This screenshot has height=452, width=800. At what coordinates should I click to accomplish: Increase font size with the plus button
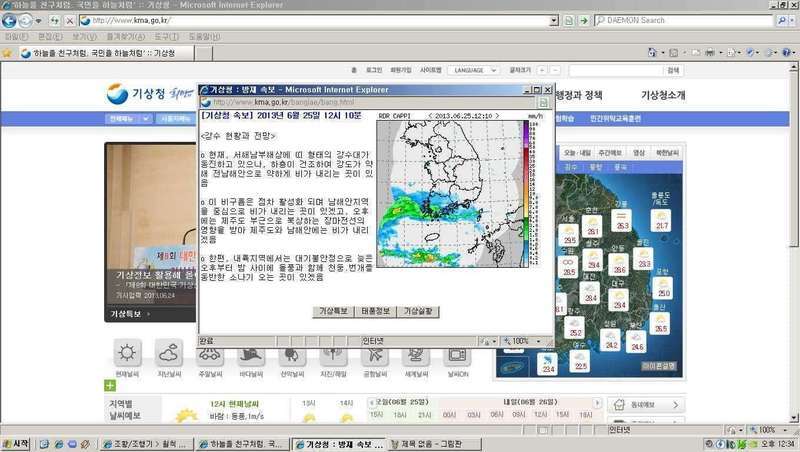(542, 70)
